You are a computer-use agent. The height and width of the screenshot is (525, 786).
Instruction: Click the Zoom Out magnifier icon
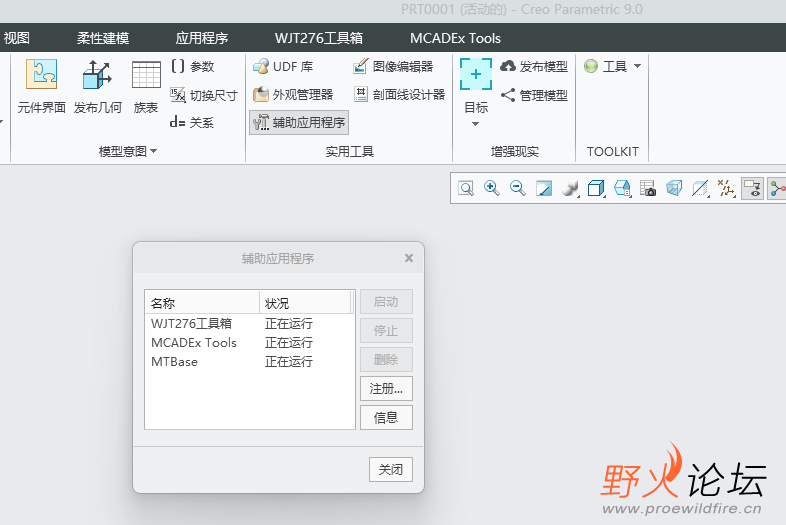coord(518,189)
